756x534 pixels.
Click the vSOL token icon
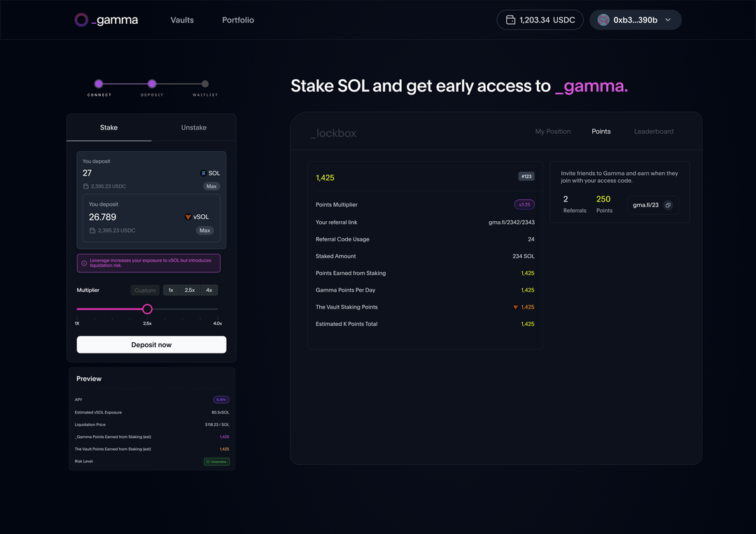(x=188, y=217)
